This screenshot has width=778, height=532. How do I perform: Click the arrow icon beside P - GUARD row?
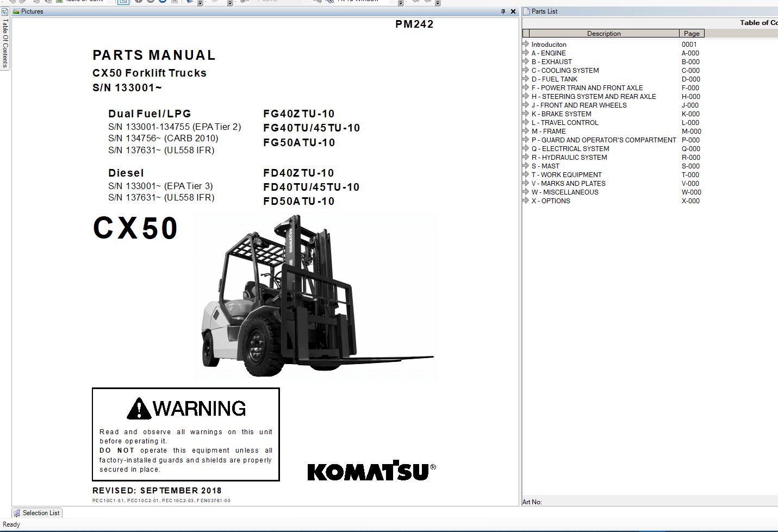coord(526,140)
